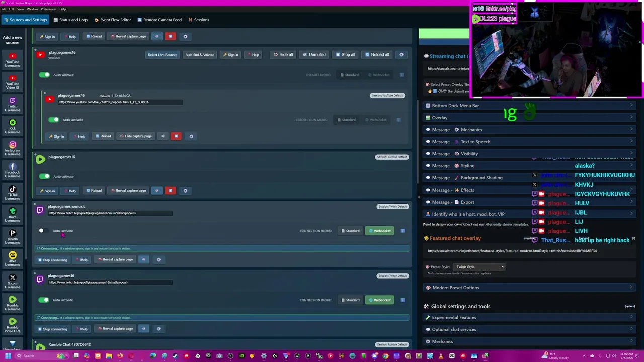The height and width of the screenshot is (362, 644).
Task: Edit plaguegamesnomusic Twitch popout URL field
Action: point(110,213)
